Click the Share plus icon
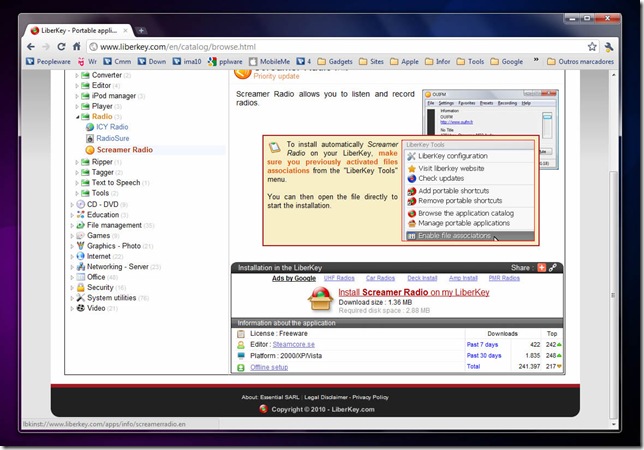This screenshot has width=644, height=450. pyautogui.click(x=541, y=268)
